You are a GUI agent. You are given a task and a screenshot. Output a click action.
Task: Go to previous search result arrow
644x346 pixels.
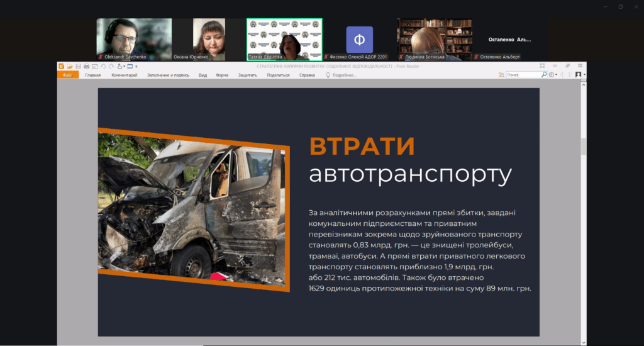coord(562,75)
